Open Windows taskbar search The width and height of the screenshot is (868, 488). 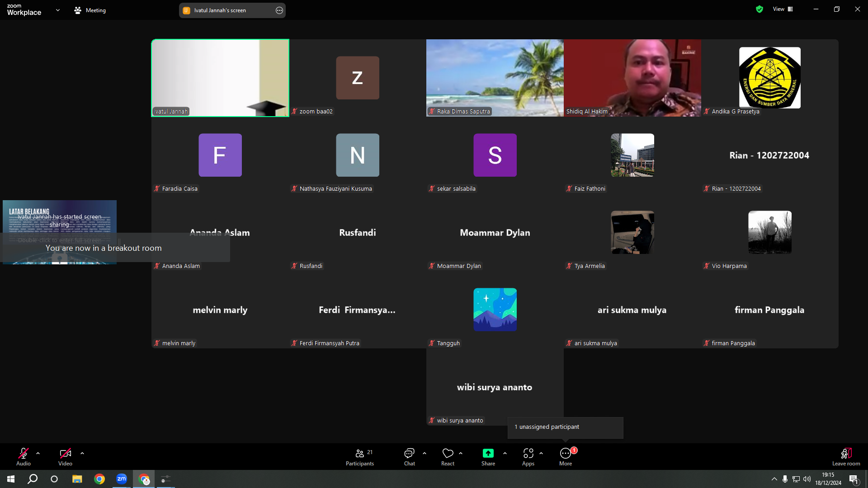click(x=33, y=479)
